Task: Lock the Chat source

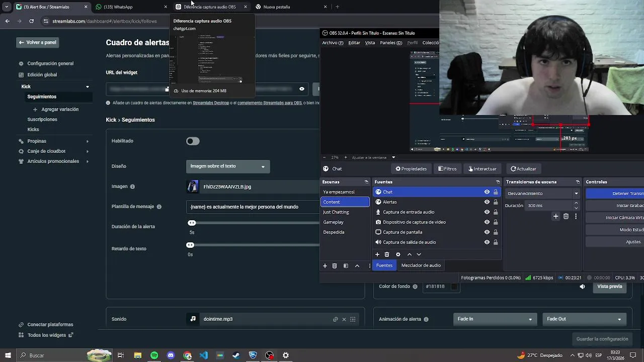Action: tap(496, 192)
